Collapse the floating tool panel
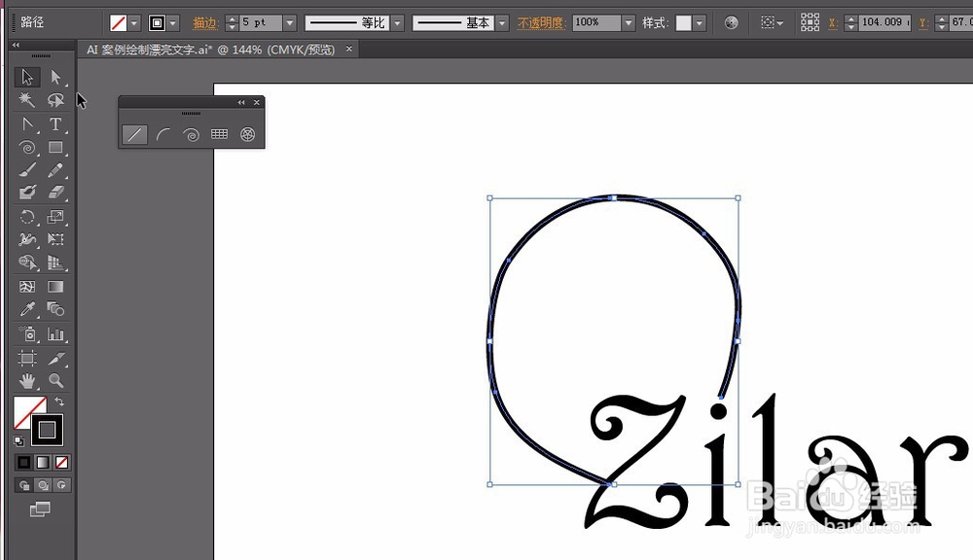The width and height of the screenshot is (973, 560). pos(241,102)
